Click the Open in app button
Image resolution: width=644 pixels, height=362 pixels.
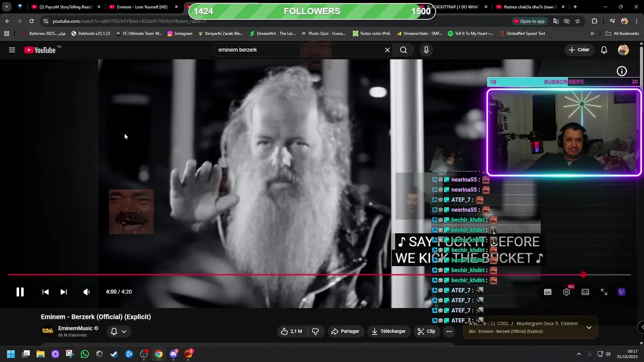(529, 21)
